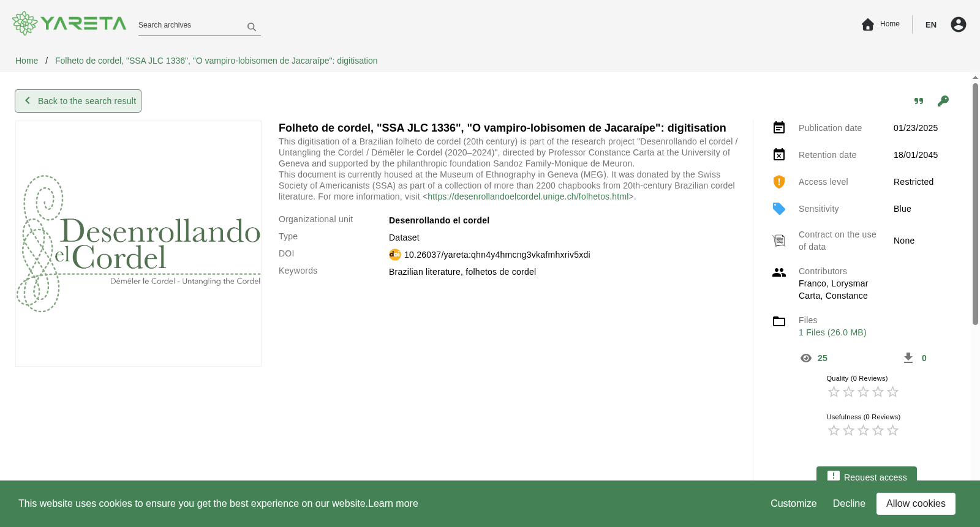Rate Usefulness four stars
This screenshot has width=980, height=527.
[x=878, y=430]
